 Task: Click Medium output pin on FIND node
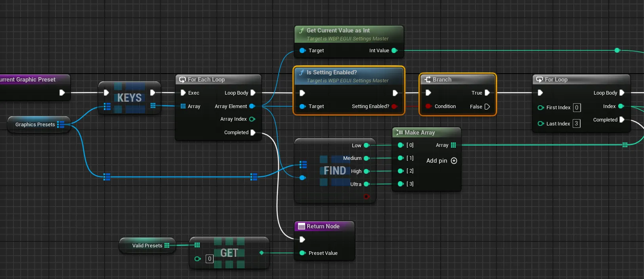point(367,158)
